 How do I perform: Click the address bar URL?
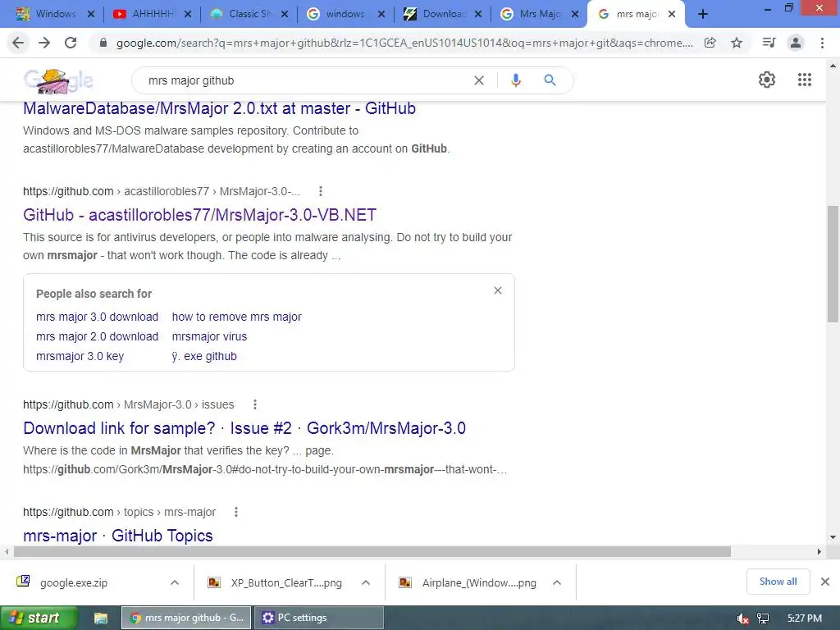tap(404, 43)
